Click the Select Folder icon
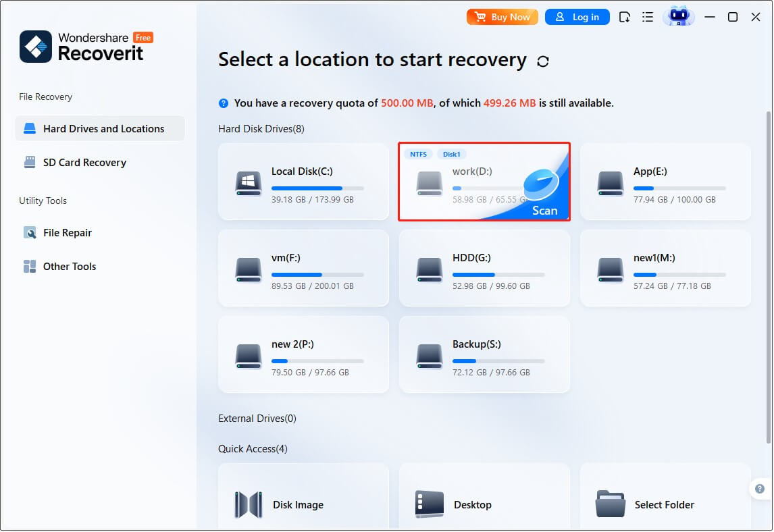The height and width of the screenshot is (532, 774). [611, 504]
